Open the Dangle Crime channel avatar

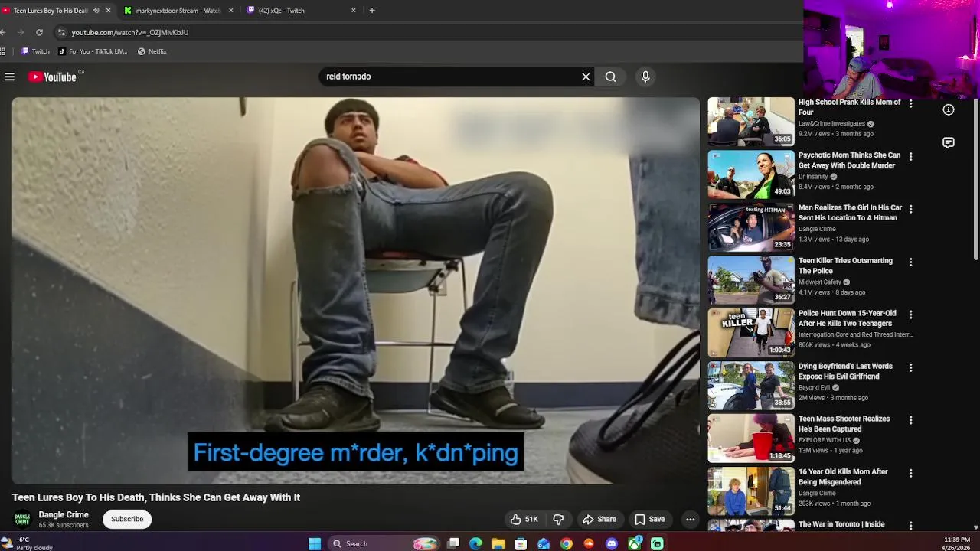[x=22, y=519]
